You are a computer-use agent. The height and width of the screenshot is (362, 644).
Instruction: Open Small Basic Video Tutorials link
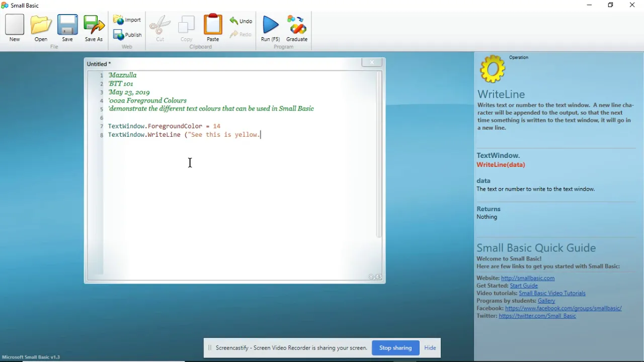point(552,293)
